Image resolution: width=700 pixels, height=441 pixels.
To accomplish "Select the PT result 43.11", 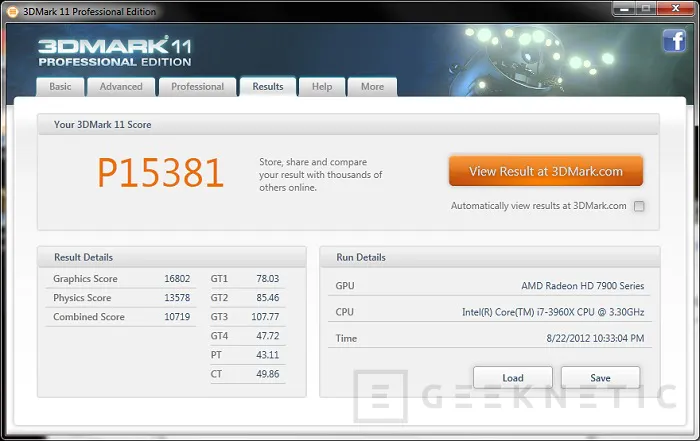I will 267,355.
